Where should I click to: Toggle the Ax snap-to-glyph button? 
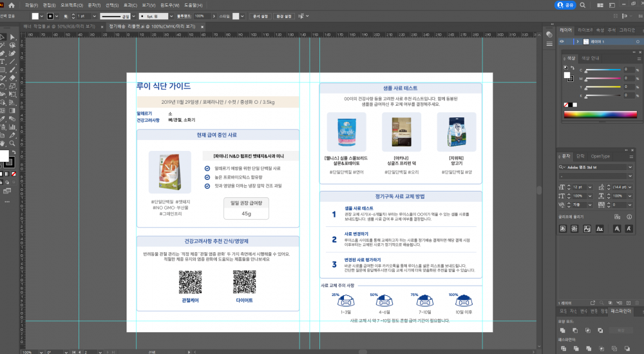click(600, 229)
